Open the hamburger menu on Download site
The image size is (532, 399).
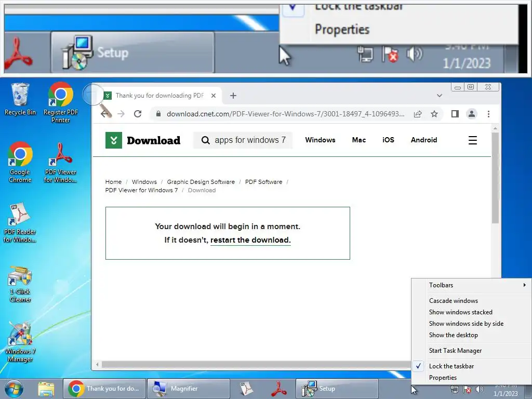tap(473, 140)
